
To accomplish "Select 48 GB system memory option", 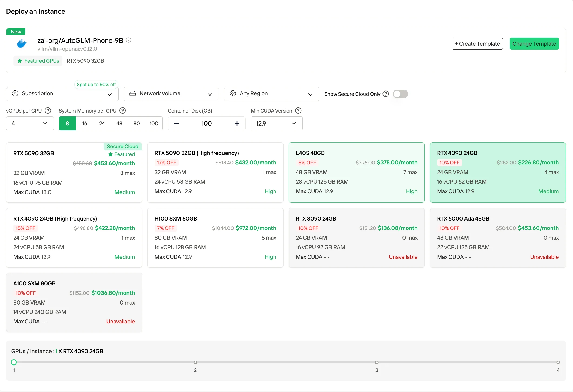I will [x=119, y=123].
